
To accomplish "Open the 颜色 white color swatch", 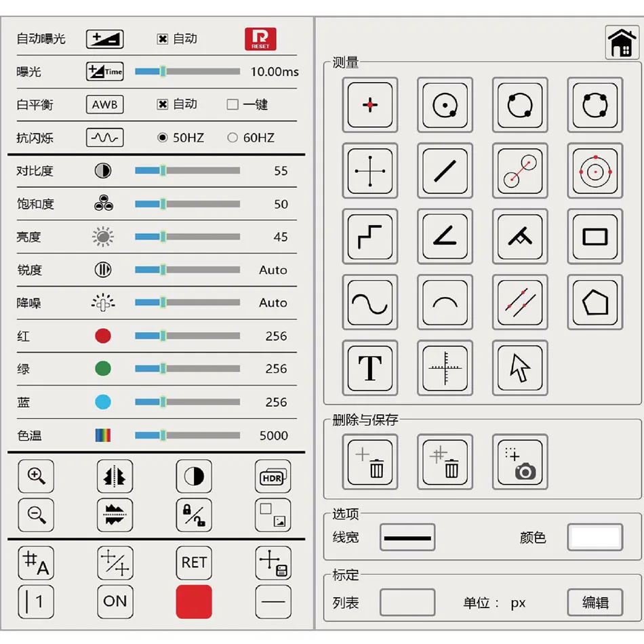I will click(595, 537).
